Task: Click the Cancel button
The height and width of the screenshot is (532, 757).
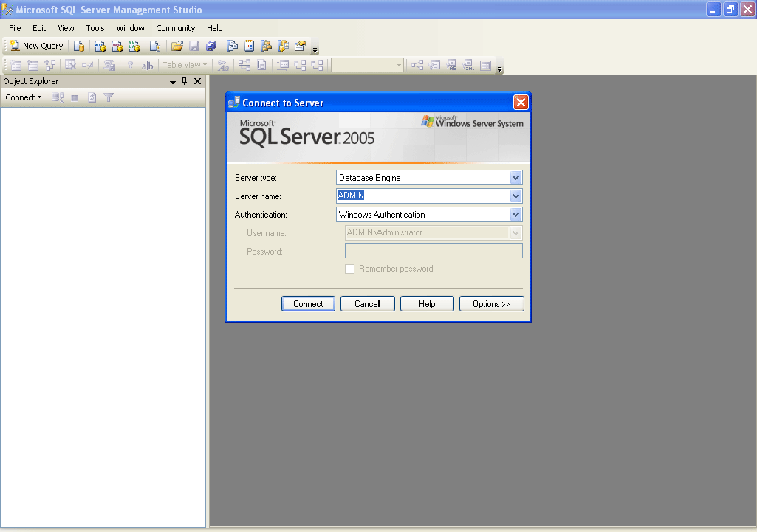Action: click(x=367, y=304)
